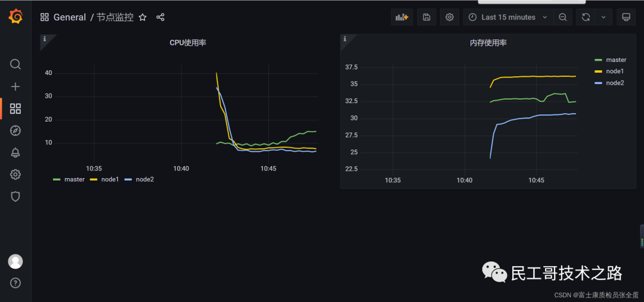Cycle view mode with the monitor icon
644x302 pixels.
click(x=626, y=17)
